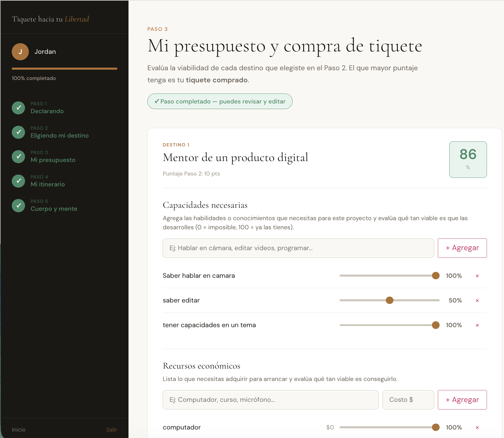Click the 'Recursos económicos' heading
This screenshot has height=438, width=504.
click(202, 366)
